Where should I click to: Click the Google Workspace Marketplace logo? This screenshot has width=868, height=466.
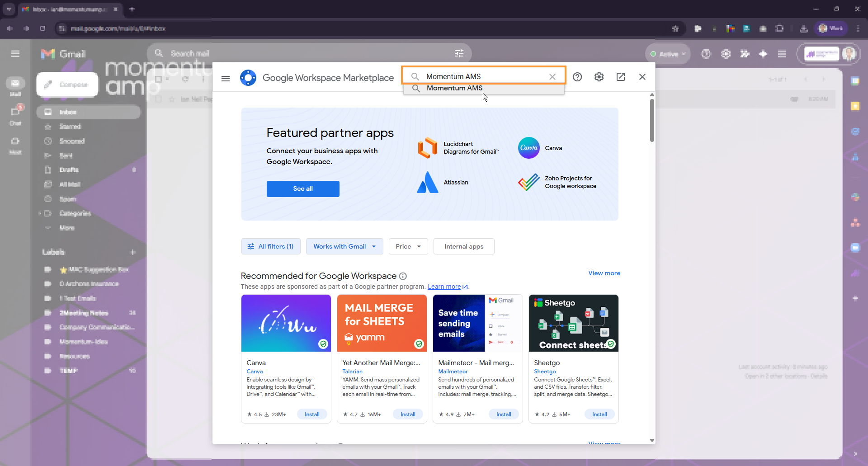tap(248, 78)
